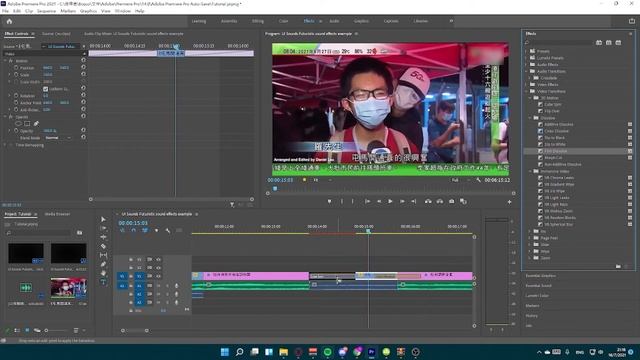Reset the Position parameter
Image resolution: width=640 pixels, height=360 pixels.
point(83,67)
